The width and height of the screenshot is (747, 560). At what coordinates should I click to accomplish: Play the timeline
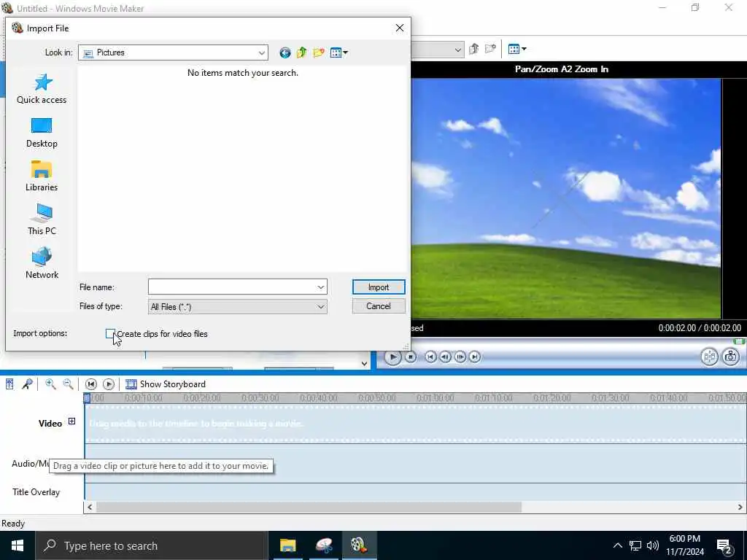pyautogui.click(x=109, y=384)
